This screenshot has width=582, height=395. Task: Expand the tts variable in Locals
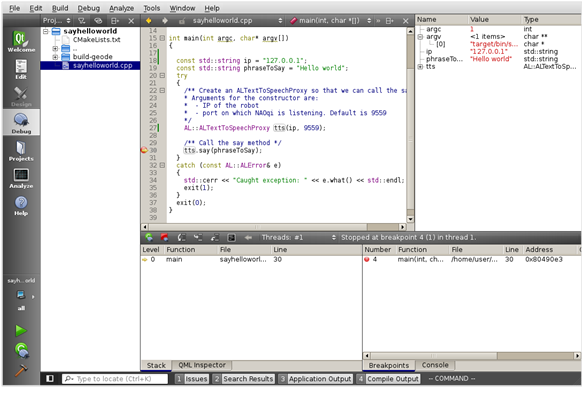pos(420,67)
